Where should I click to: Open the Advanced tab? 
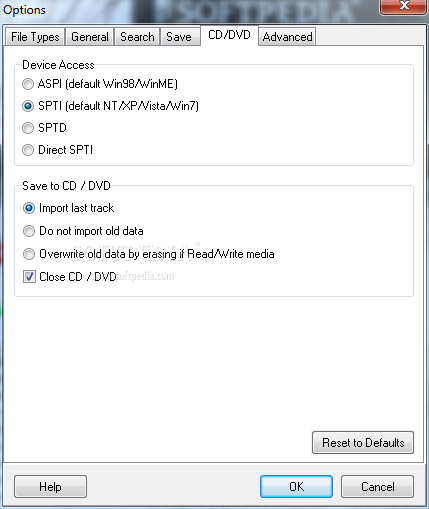point(287,37)
